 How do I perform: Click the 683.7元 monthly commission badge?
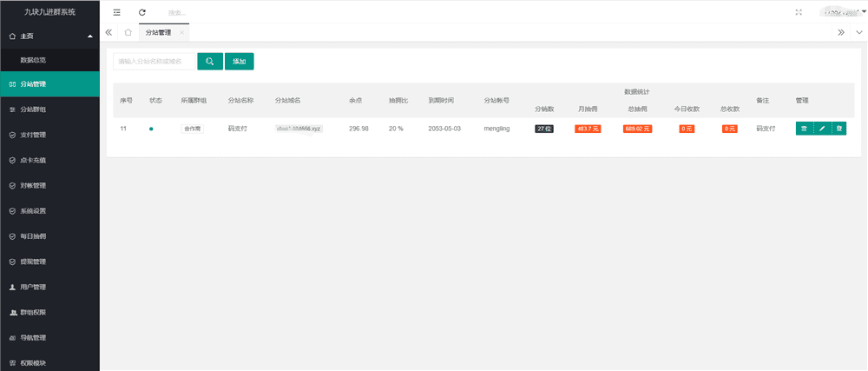tap(588, 129)
